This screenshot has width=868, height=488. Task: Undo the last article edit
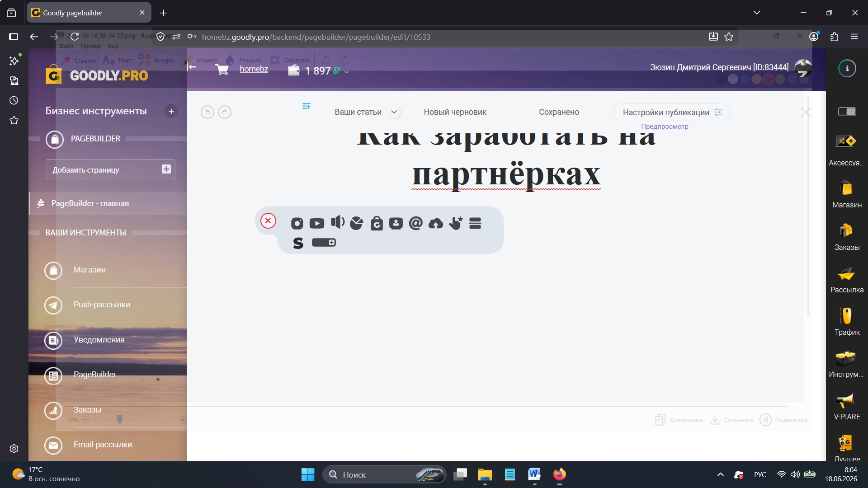click(x=208, y=112)
